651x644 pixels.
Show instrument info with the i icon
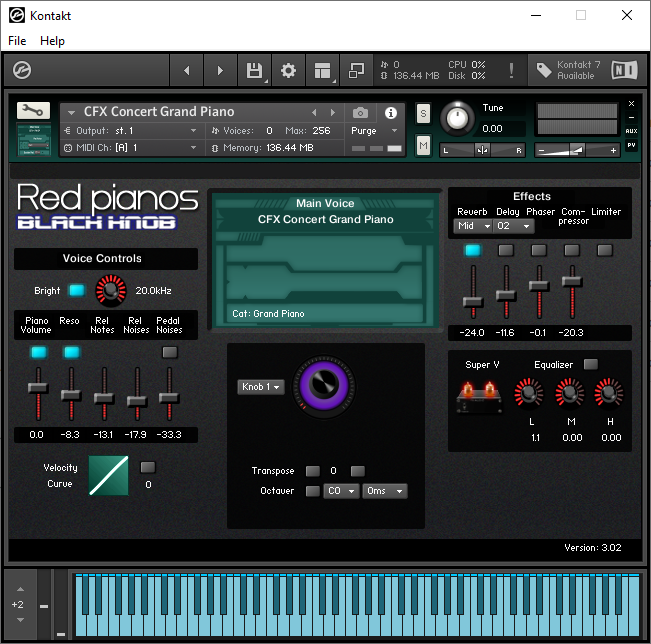click(x=390, y=113)
